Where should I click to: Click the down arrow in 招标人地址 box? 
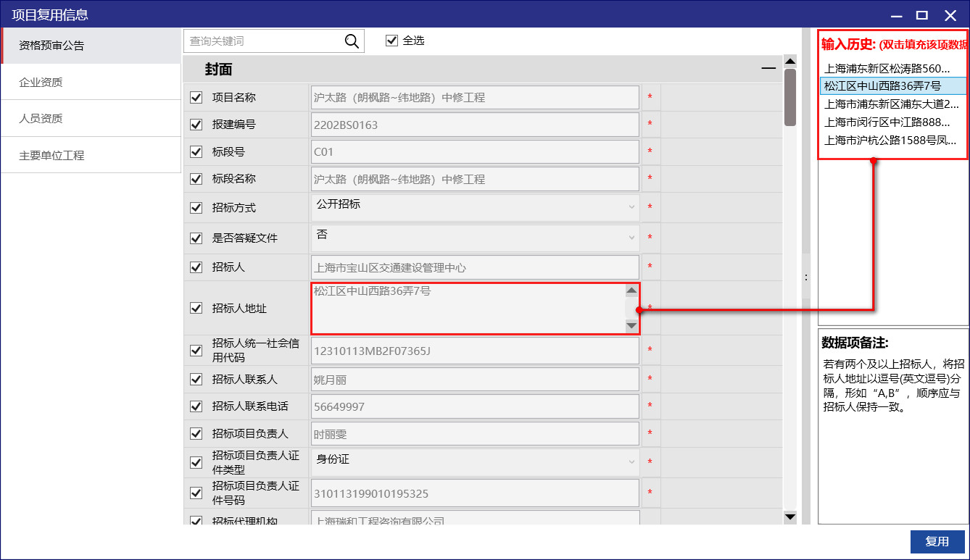click(631, 326)
